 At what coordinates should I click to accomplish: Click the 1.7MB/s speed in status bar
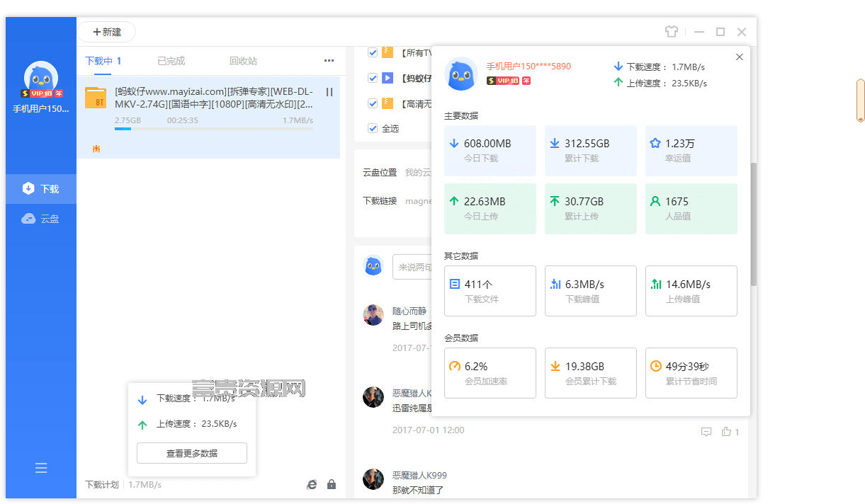point(145,485)
